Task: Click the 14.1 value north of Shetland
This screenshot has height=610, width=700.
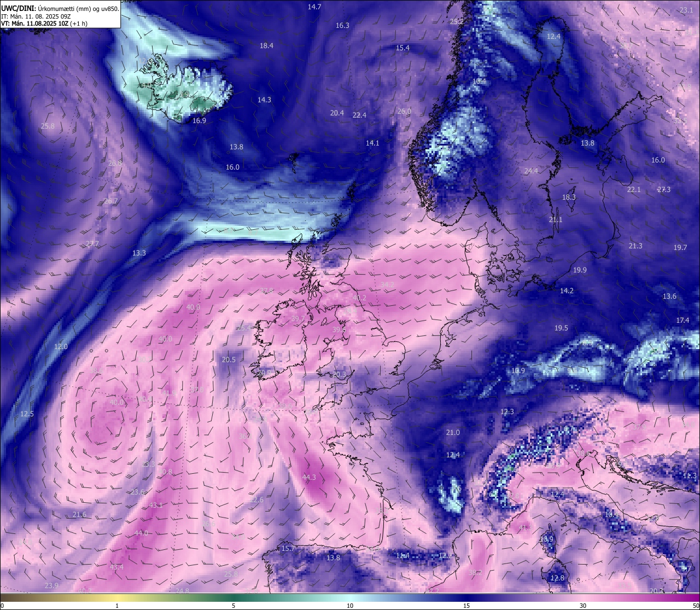Action: point(372,143)
